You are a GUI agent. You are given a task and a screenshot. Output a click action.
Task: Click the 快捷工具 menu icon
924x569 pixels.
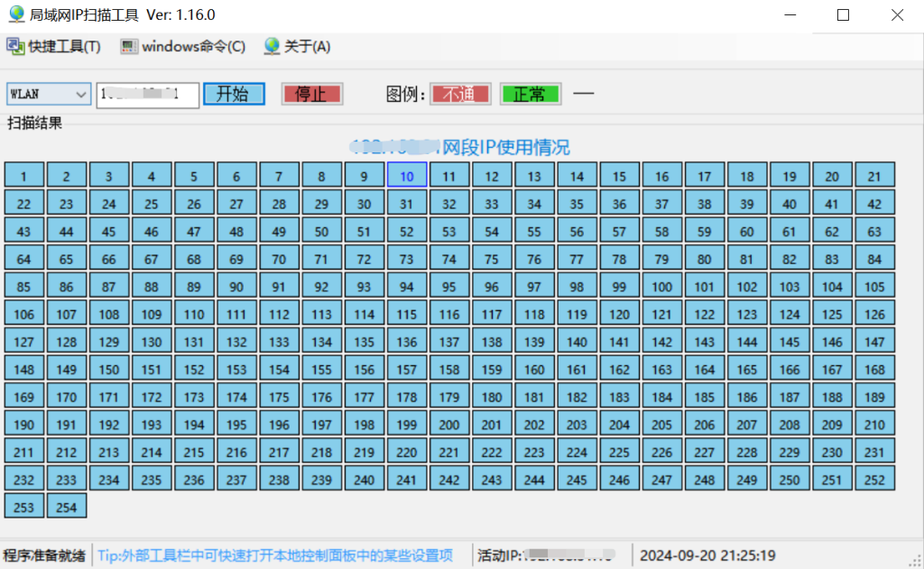15,47
